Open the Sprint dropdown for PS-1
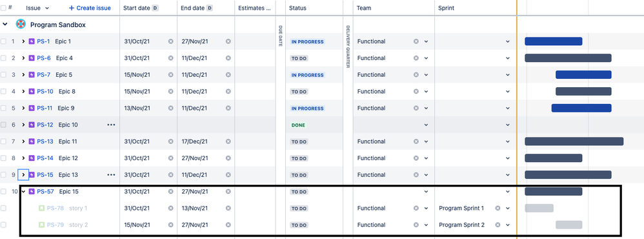Viewport: 644px width, 239px height. tap(508, 41)
